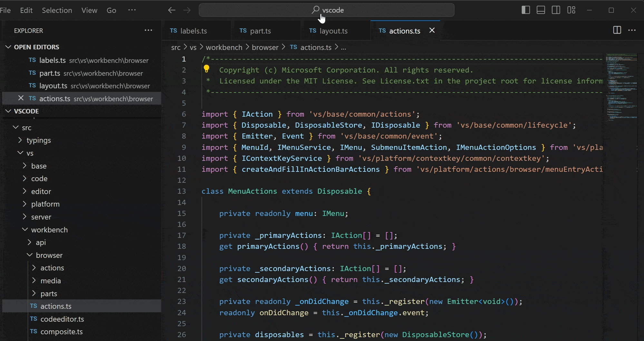Open the overflow menu in menu bar
The height and width of the screenshot is (341, 644).
coord(132,10)
